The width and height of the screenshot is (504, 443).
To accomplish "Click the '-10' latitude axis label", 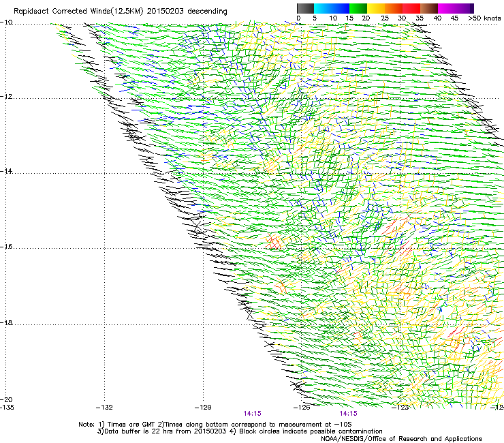I will click(6, 22).
